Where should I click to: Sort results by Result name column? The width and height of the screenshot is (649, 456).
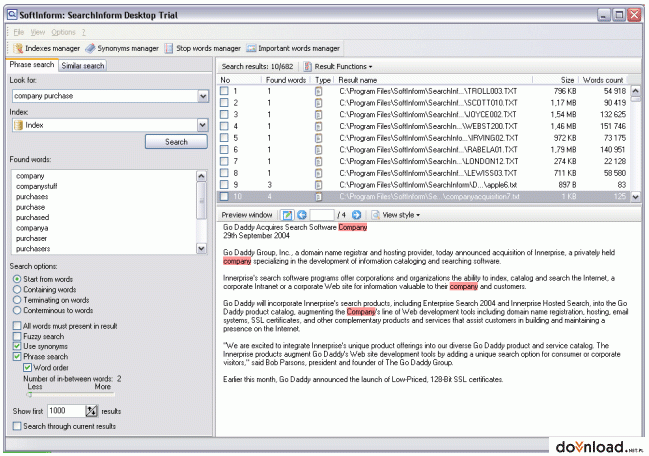coord(433,80)
